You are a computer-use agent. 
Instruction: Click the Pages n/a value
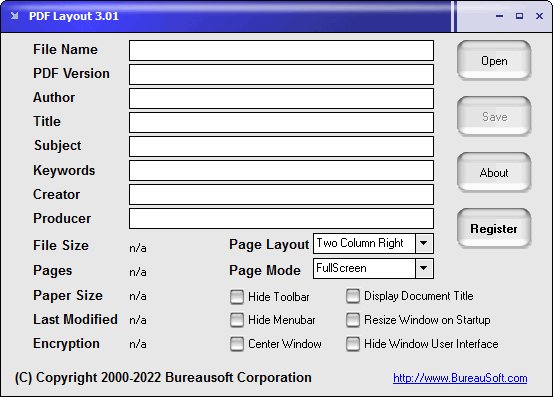pyautogui.click(x=138, y=272)
